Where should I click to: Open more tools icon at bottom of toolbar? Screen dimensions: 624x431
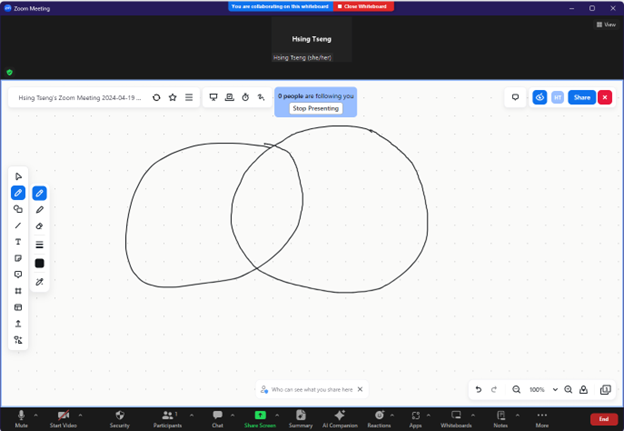click(x=18, y=340)
